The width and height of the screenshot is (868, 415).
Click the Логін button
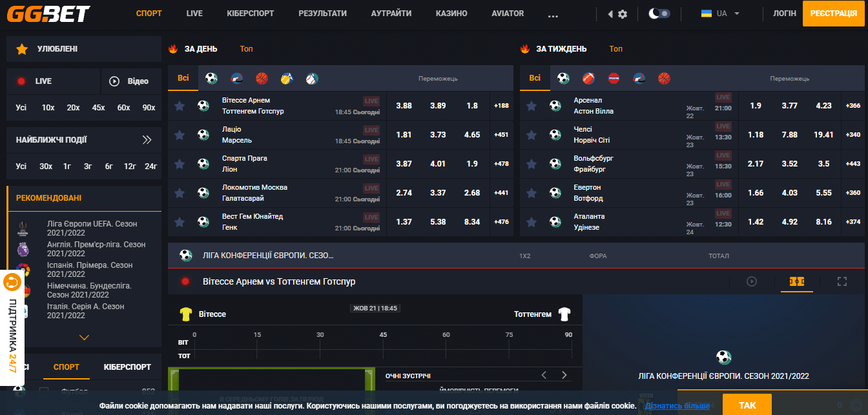coord(785,14)
